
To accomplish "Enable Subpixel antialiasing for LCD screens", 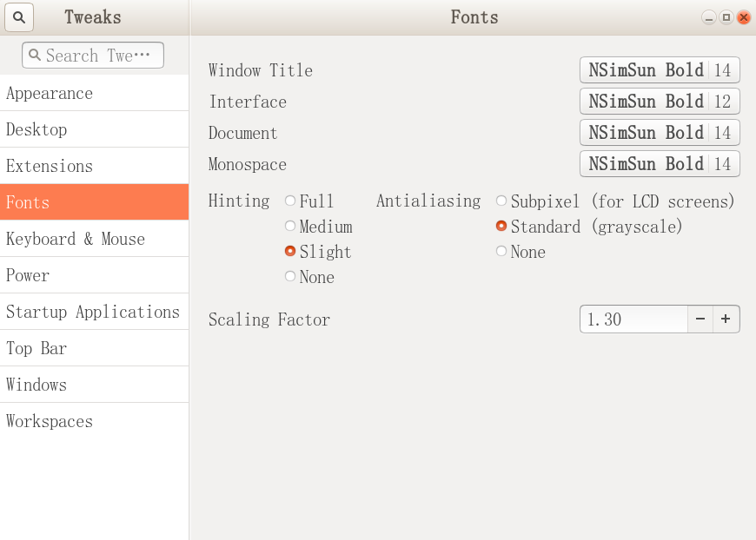I will (501, 201).
